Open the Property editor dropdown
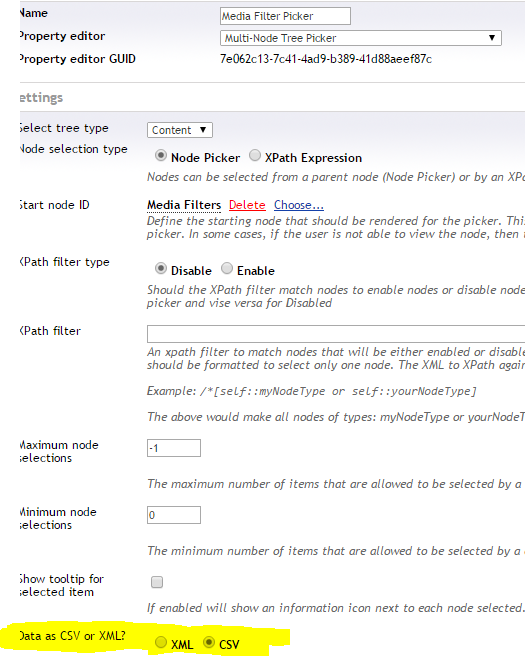Image resolution: width=525 pixels, height=657 pixels. point(361,38)
